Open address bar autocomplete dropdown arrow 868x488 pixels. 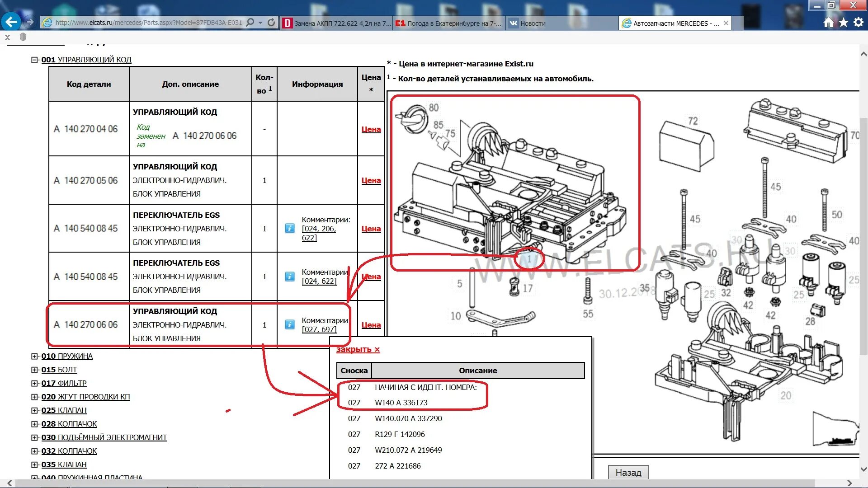coord(260,23)
